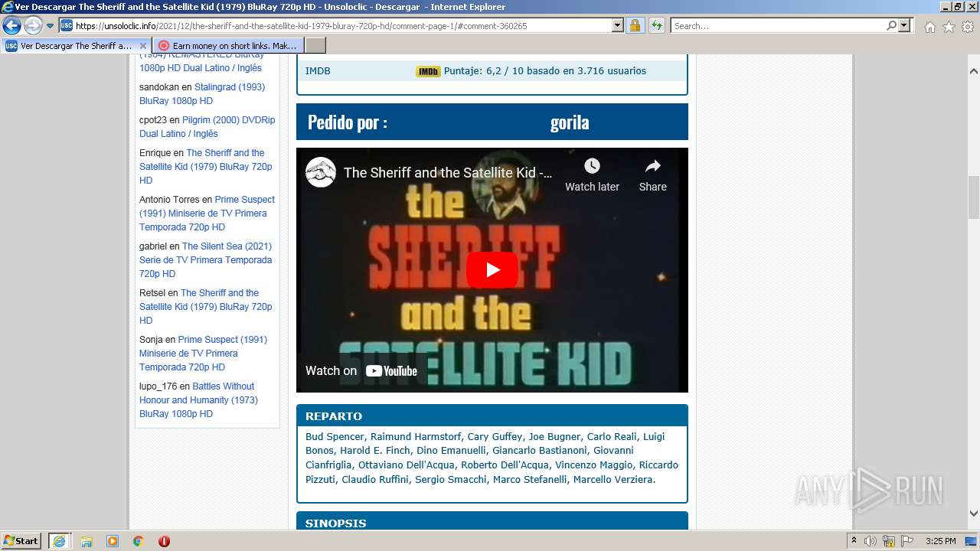Click the channel avatar on the video
Viewport: 980px width, 551px height.
pos(321,172)
